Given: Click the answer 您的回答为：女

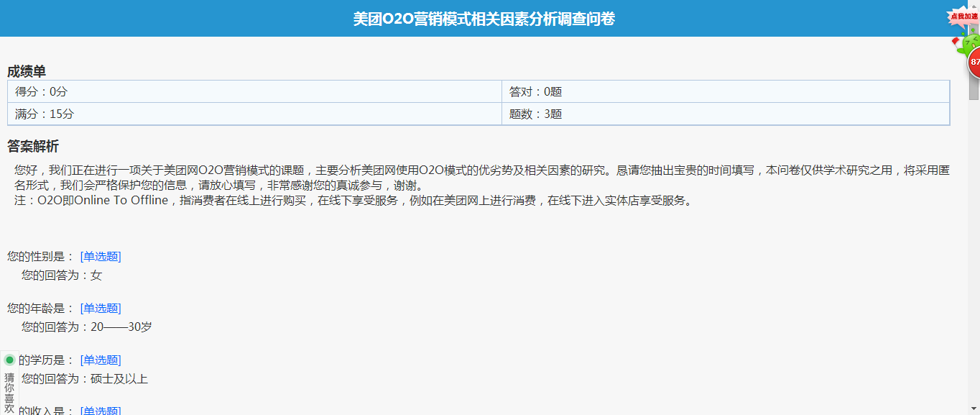Looking at the screenshot, I should (x=62, y=275).
